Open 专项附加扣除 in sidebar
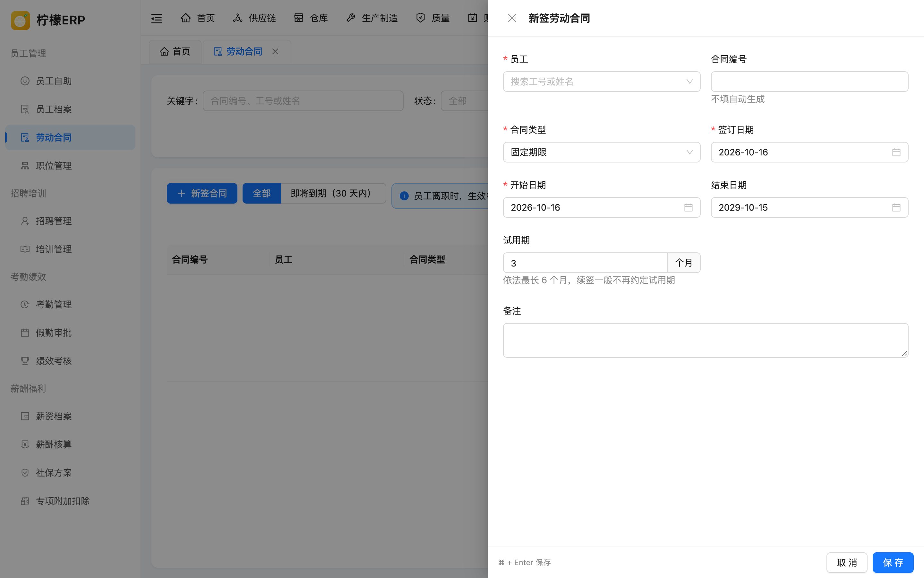 (70, 501)
